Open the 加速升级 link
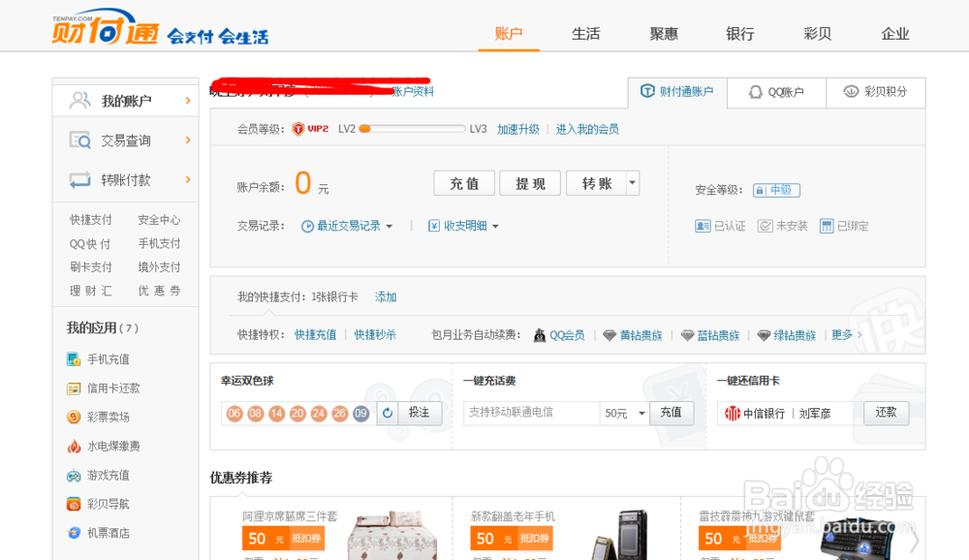 click(x=517, y=128)
